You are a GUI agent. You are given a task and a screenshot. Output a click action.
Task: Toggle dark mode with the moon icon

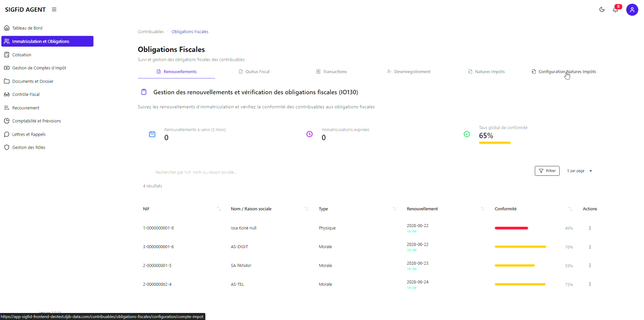coord(602,9)
